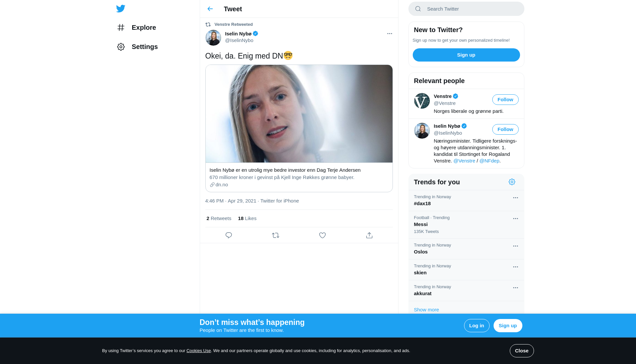636x364 pixels.
Task: Open Iselin Nybø's tweet avatar
Action: [x=213, y=38]
